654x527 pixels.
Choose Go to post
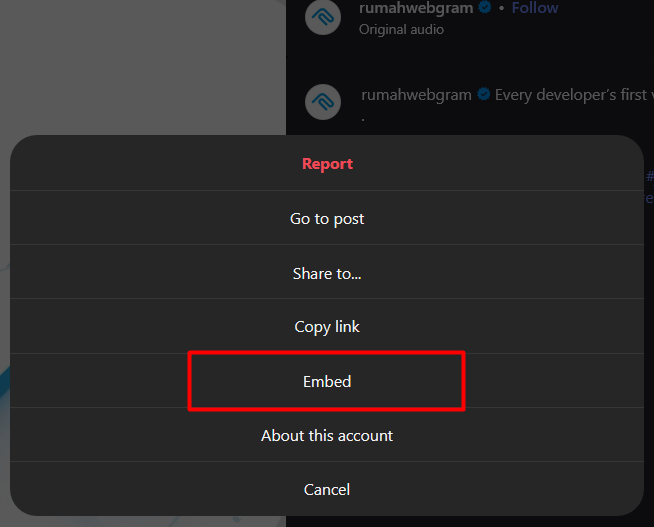327,218
